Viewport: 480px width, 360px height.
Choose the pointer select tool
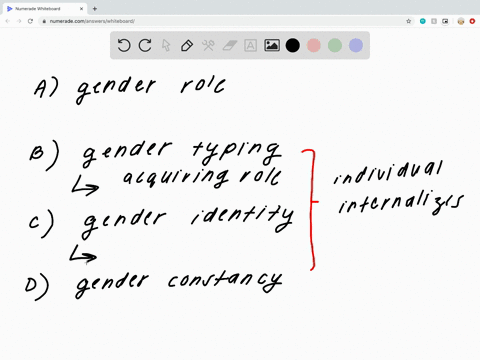click(166, 45)
